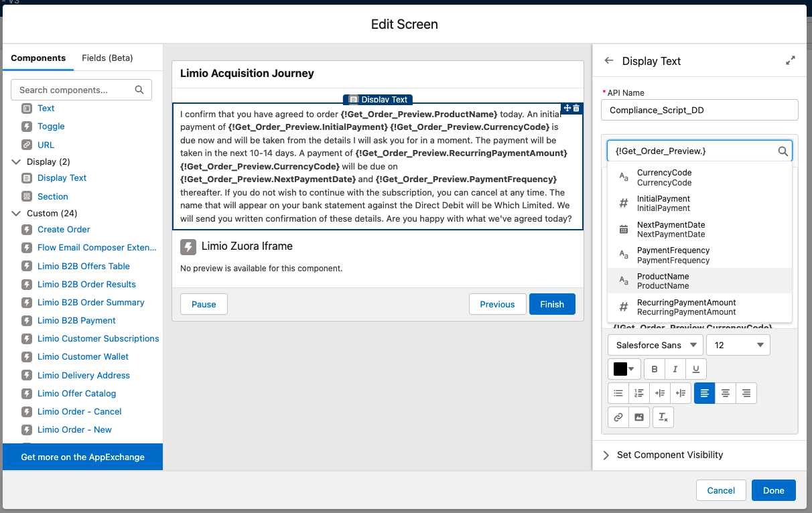Click the Limio Acquisition Journey header

[x=247, y=74]
